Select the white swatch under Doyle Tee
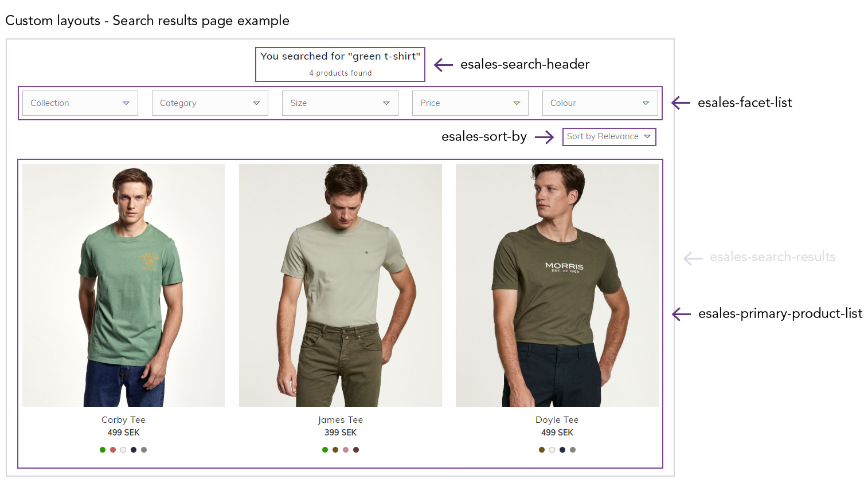The image size is (868, 487). tap(552, 450)
